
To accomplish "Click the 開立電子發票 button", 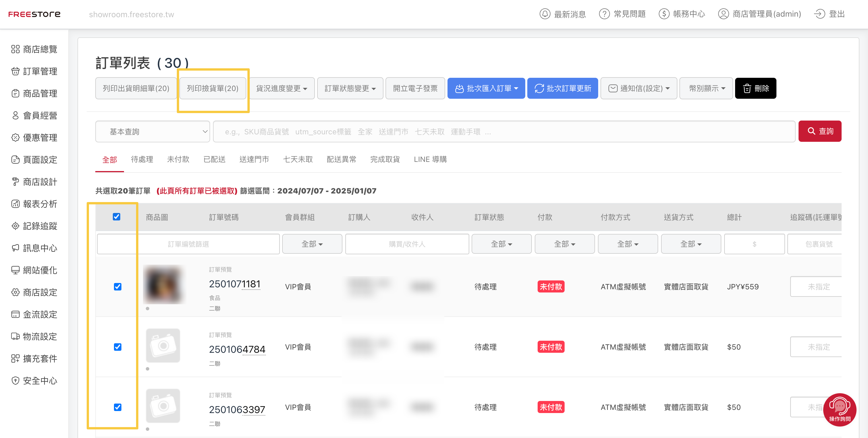I will tap(415, 88).
